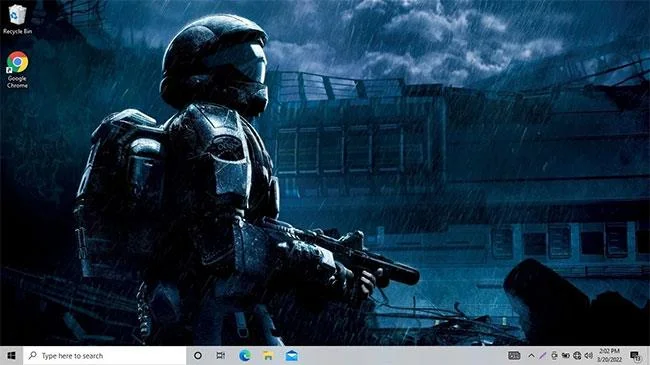
Task: Open Task View from the taskbar
Action: [221, 355]
